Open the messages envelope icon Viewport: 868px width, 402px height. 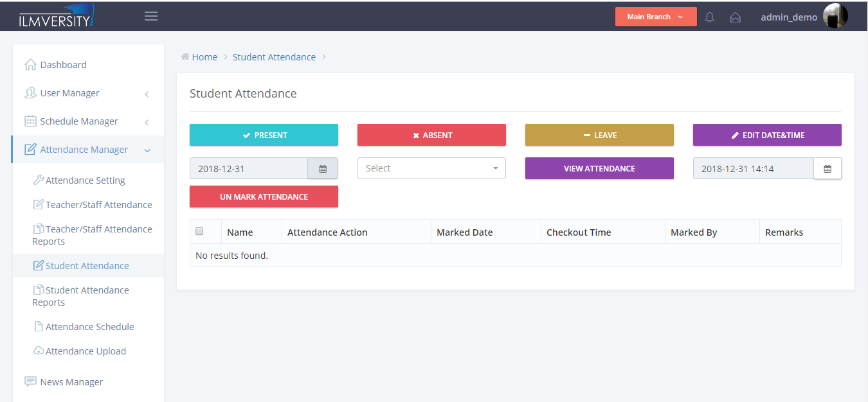[735, 17]
